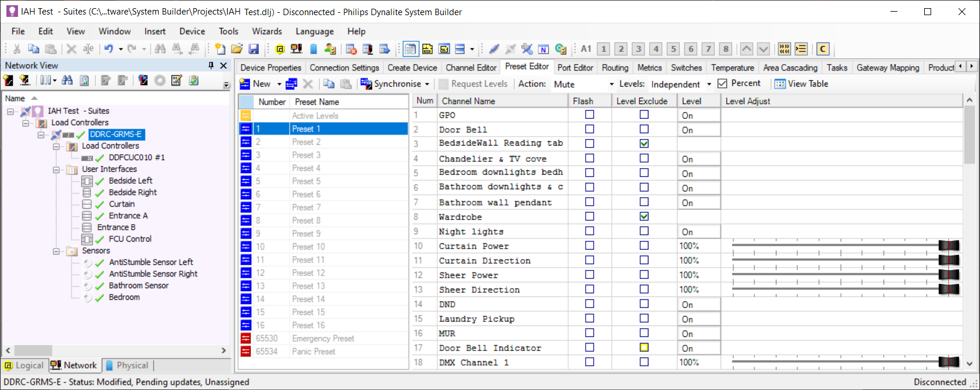The width and height of the screenshot is (980, 390).
Task: Click the Synchronise button
Action: click(397, 84)
